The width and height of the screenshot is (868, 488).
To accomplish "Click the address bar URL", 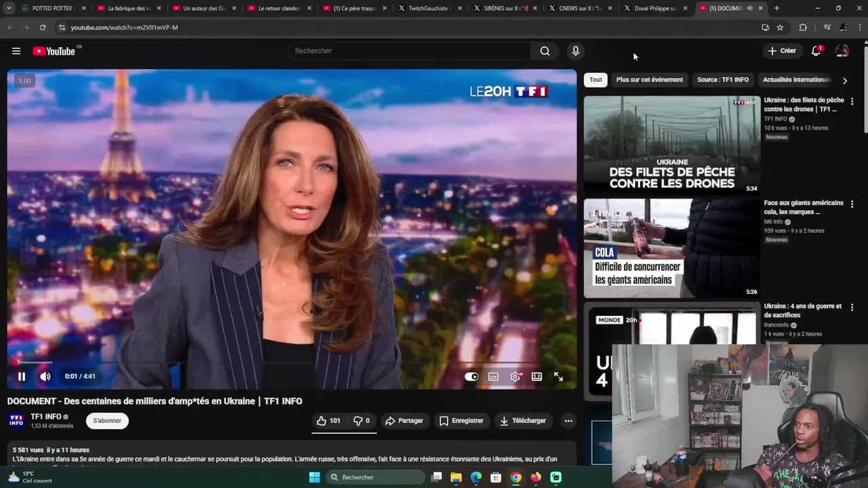I will [x=124, y=27].
